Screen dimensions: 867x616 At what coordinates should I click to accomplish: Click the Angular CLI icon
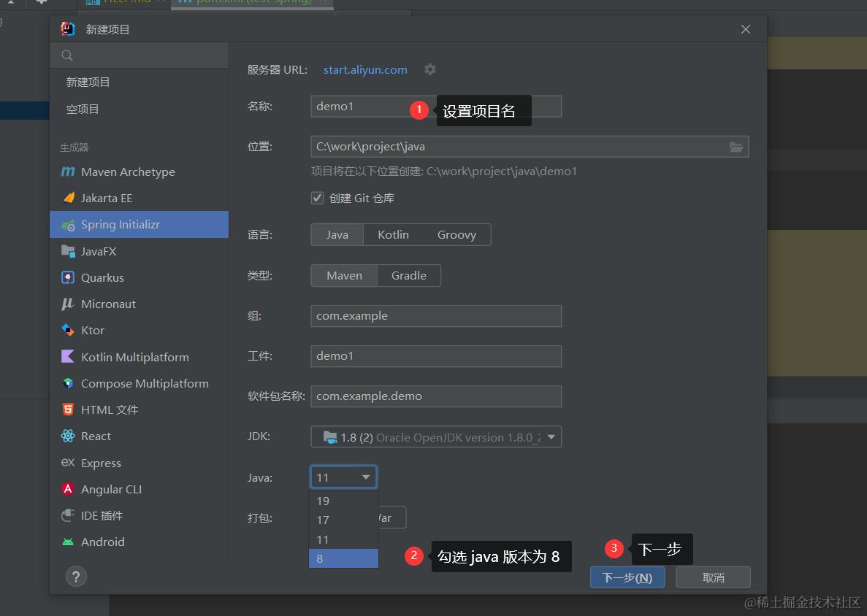point(68,489)
